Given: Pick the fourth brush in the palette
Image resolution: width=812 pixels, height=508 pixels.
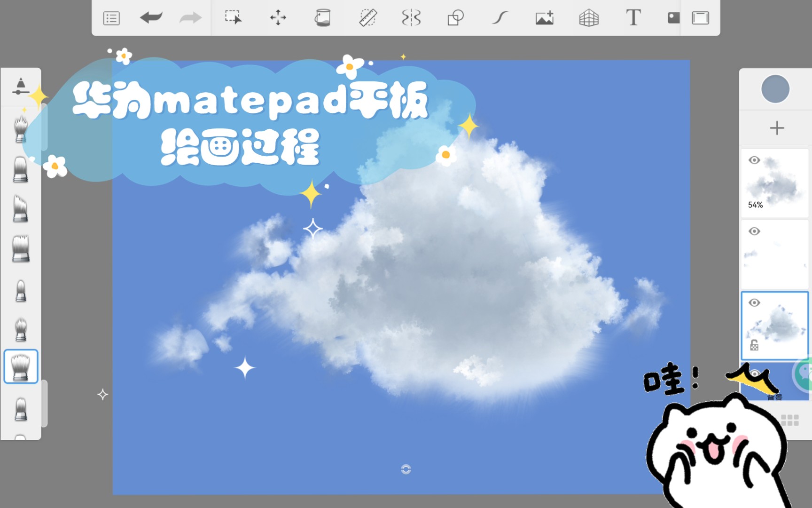Looking at the screenshot, I should pos(21,249).
